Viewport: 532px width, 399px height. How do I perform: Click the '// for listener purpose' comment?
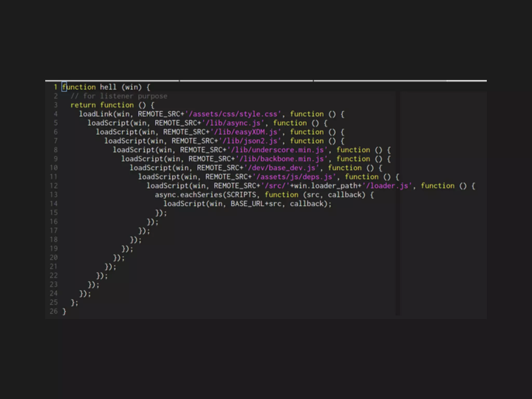[119, 96]
